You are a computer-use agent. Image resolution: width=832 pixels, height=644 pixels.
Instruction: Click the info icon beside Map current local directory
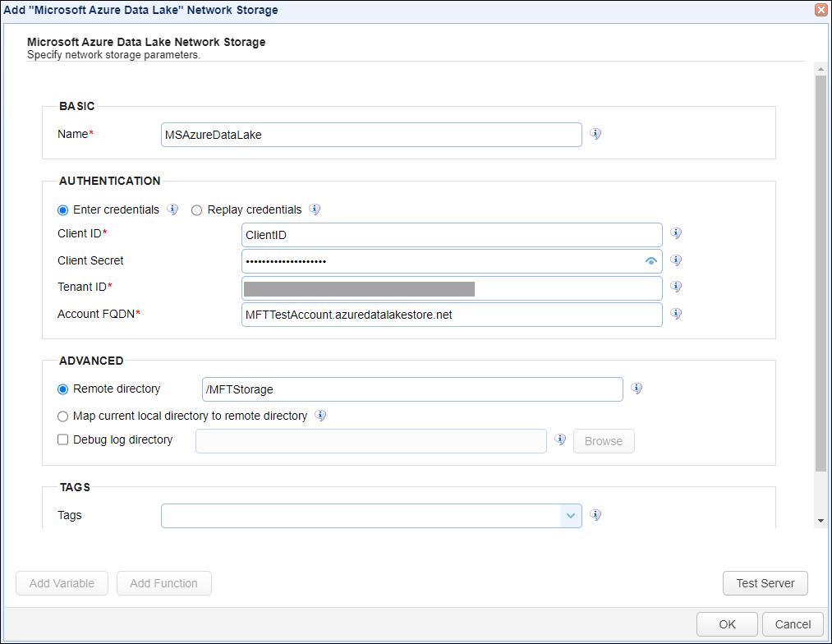pos(320,416)
